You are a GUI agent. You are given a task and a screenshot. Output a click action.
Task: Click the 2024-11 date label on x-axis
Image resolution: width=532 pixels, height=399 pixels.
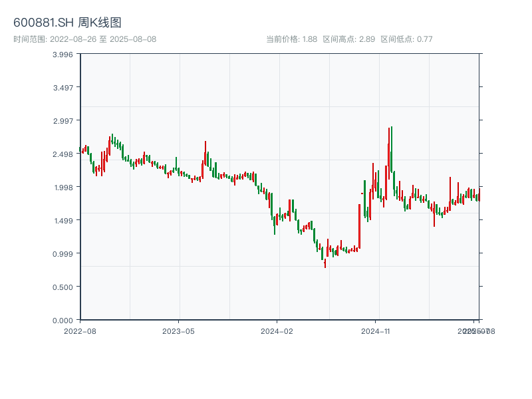click(x=375, y=331)
